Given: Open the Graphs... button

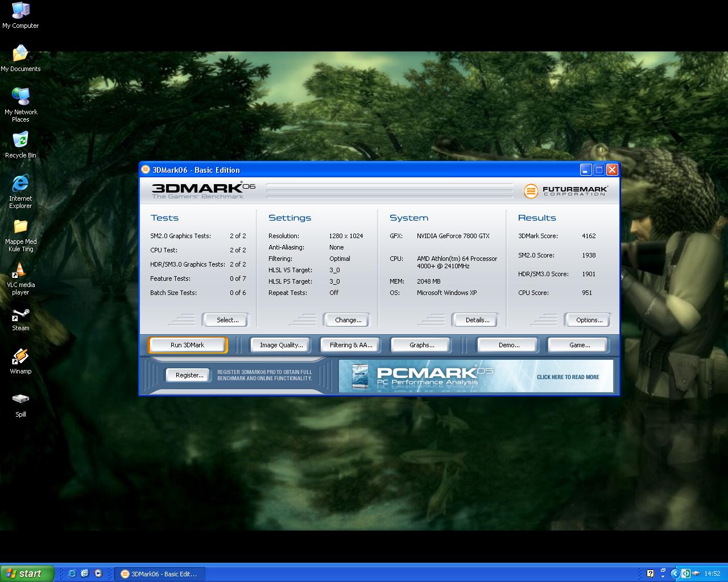Looking at the screenshot, I should [x=421, y=345].
